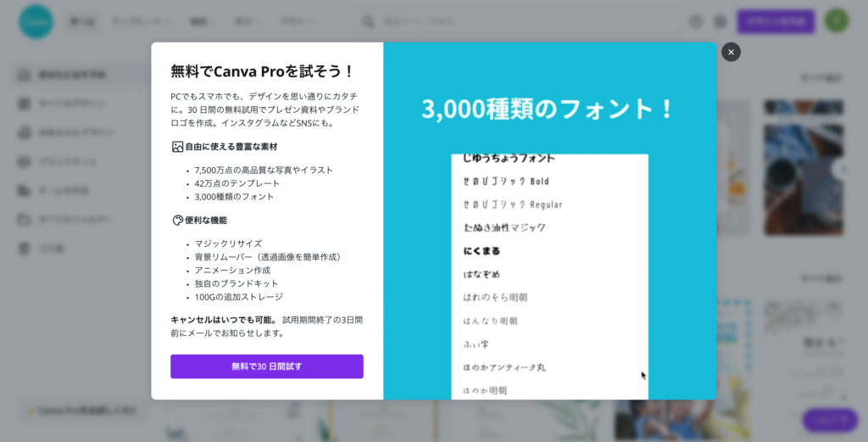This screenshot has width=868, height=442.
Task: Click the 自由に使える豊富な素材 section title
Action: point(231,147)
